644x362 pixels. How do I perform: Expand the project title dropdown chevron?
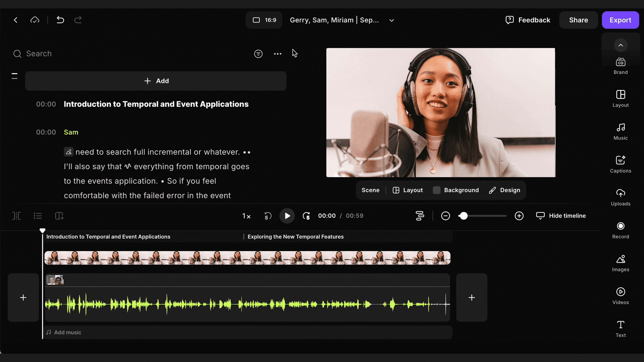[x=391, y=20]
